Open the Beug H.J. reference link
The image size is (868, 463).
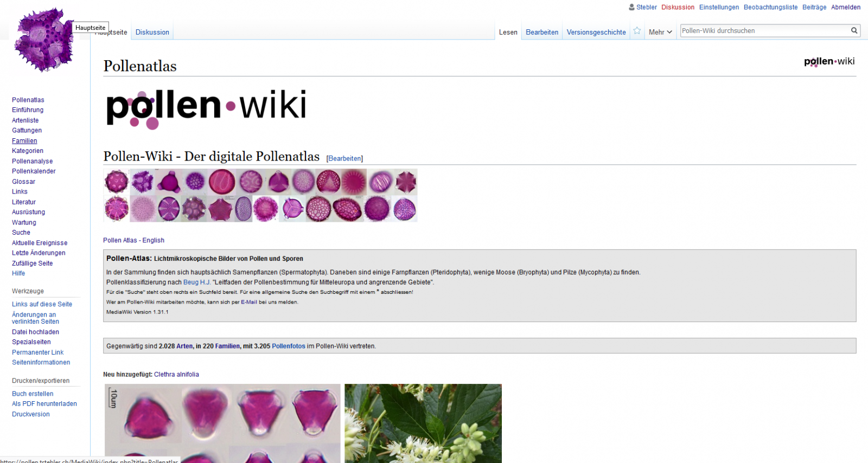pyautogui.click(x=197, y=282)
